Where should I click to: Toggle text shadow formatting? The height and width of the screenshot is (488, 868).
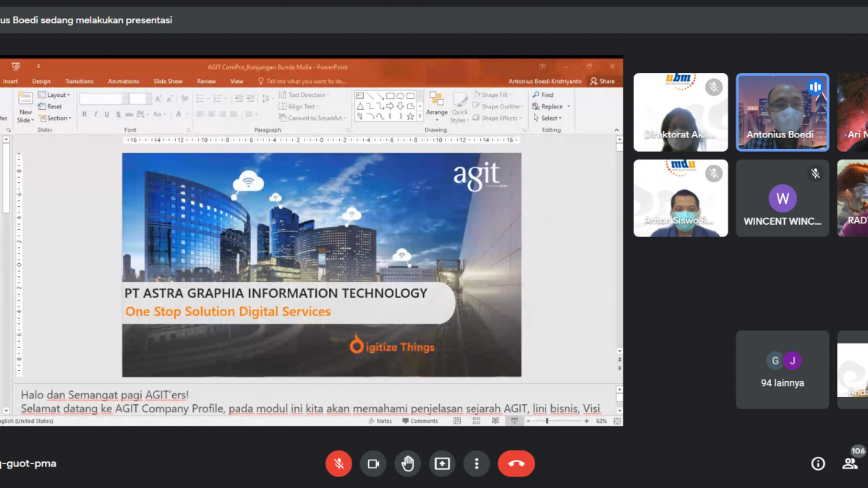[x=119, y=114]
